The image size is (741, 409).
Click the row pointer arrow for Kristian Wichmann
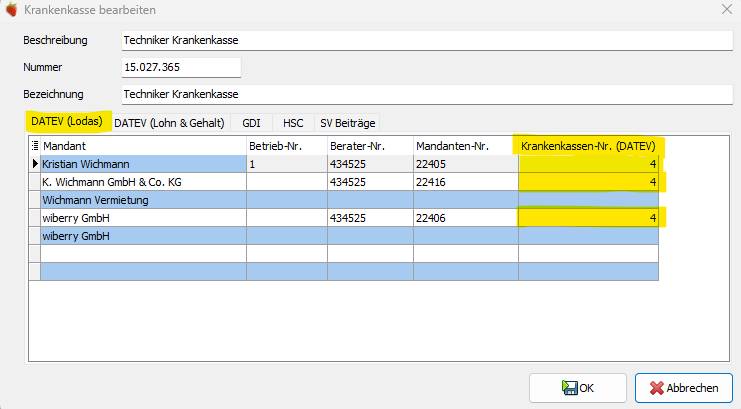pos(34,164)
